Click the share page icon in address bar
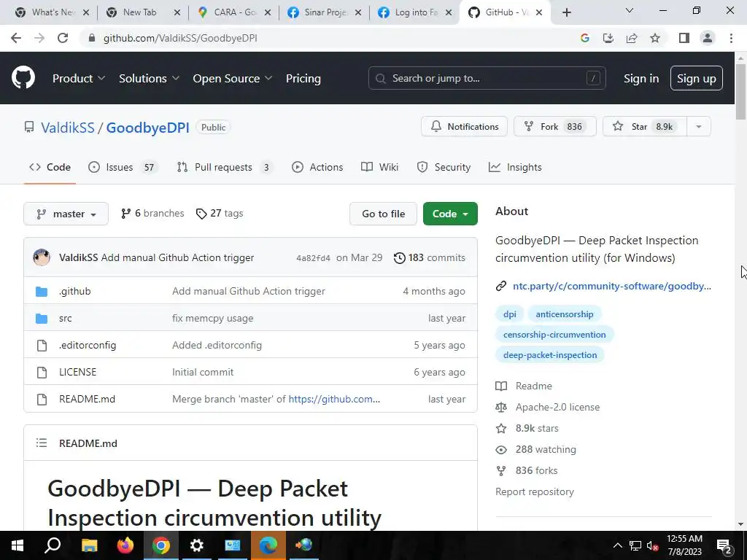 pos(632,38)
